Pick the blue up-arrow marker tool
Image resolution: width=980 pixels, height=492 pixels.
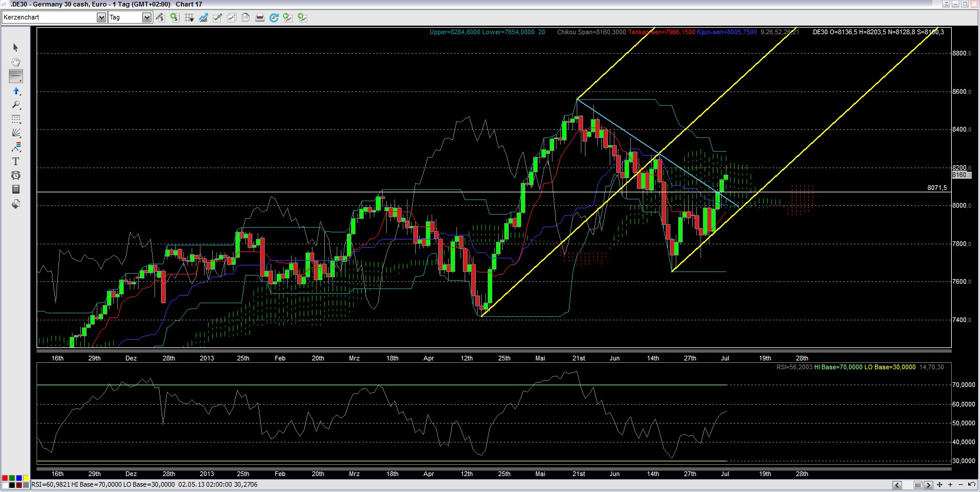16,91
